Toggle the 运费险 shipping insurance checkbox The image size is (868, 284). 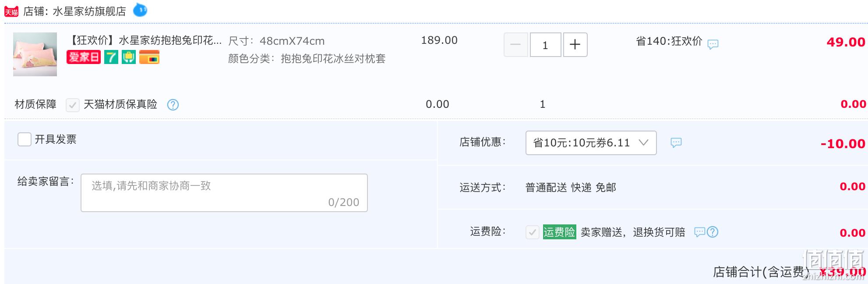pos(533,232)
